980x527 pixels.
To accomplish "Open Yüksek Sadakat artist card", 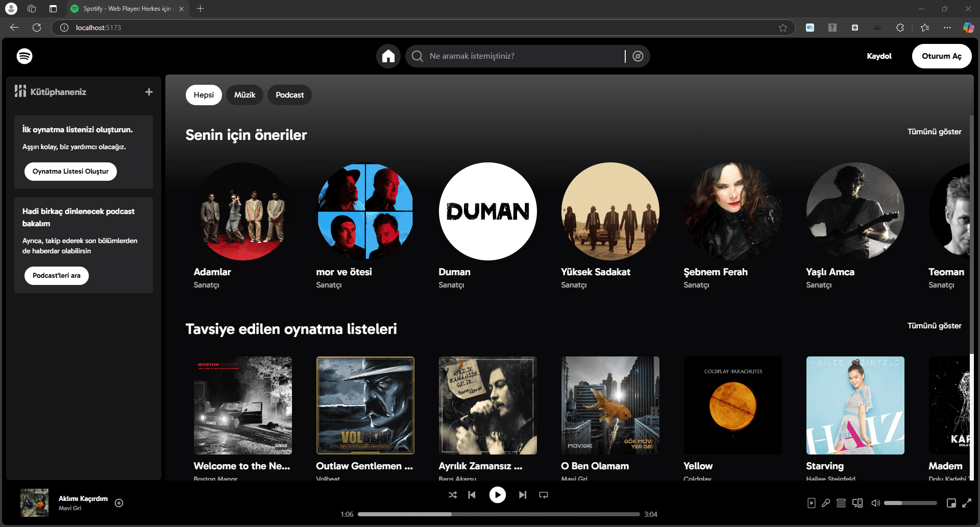I will click(x=610, y=227).
